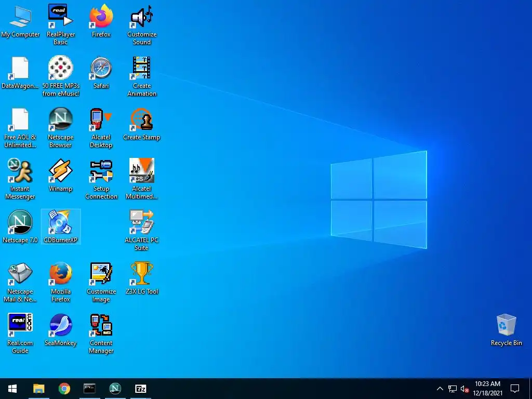Image resolution: width=532 pixels, height=399 pixels.
Task: Select the My Computer desktop icon
Action: point(20,21)
